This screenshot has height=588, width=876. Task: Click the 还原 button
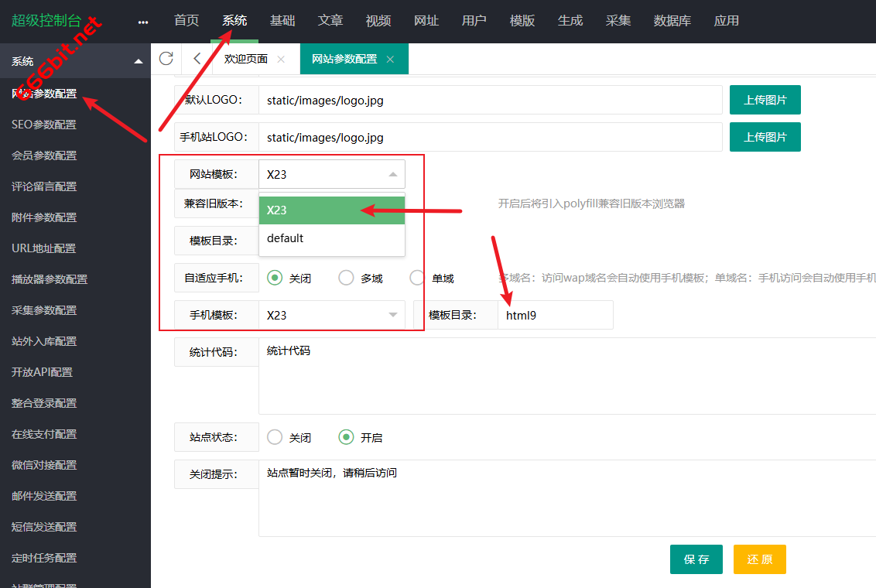coord(759,559)
